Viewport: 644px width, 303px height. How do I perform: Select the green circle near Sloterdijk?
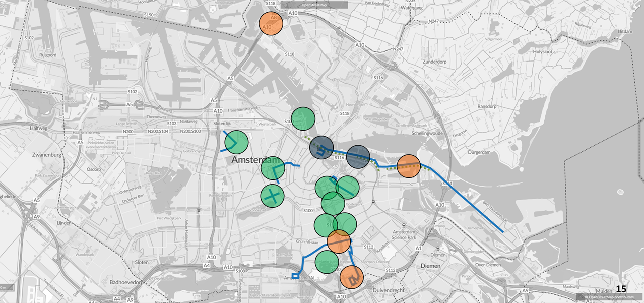pyautogui.click(x=236, y=142)
